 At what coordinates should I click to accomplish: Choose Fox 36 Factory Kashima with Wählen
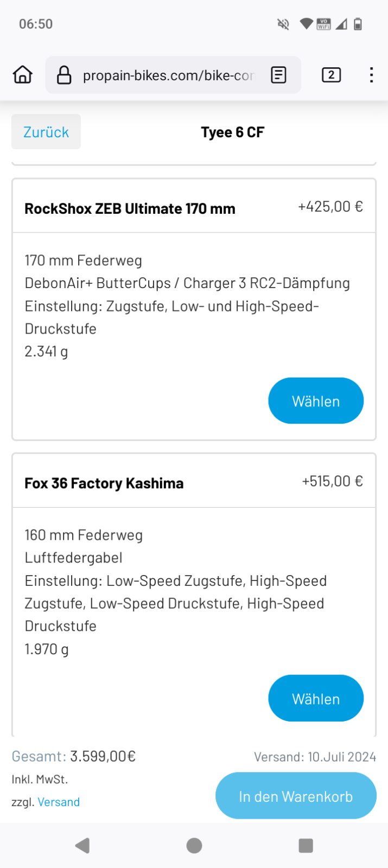pos(316,698)
